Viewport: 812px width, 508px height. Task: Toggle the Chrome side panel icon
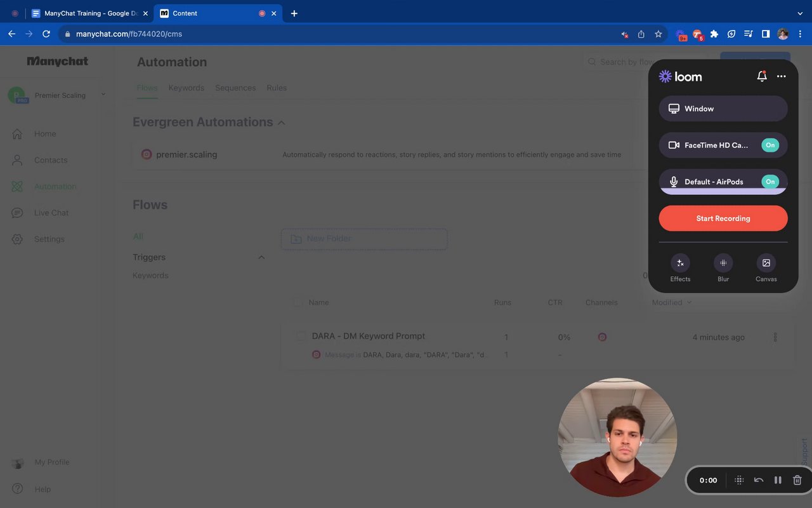(766, 34)
